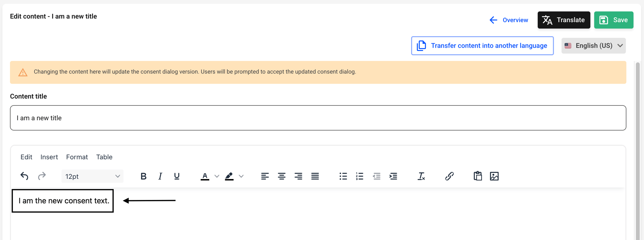Click inside the Content title field

(318, 118)
